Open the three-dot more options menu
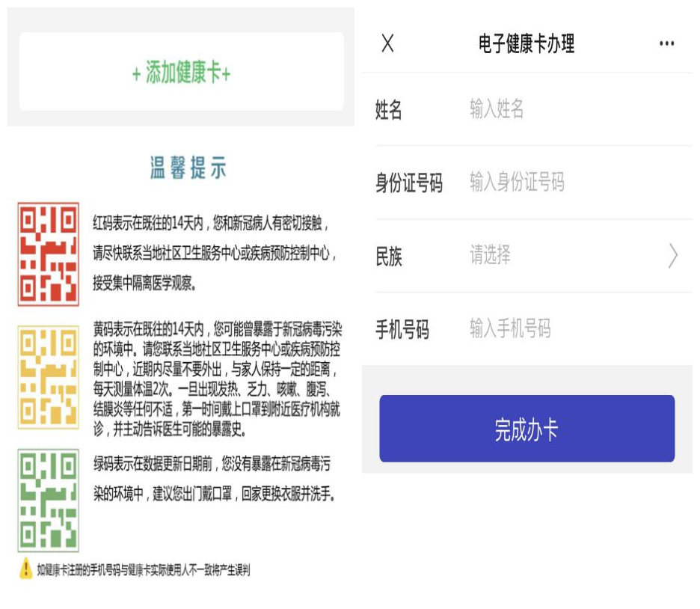The image size is (700, 609). pos(666,43)
